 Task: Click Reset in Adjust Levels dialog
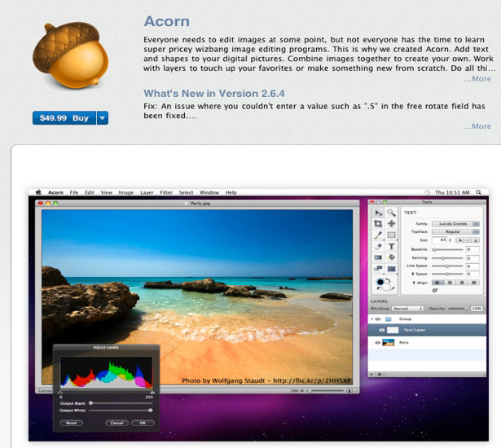pyautogui.click(x=71, y=423)
